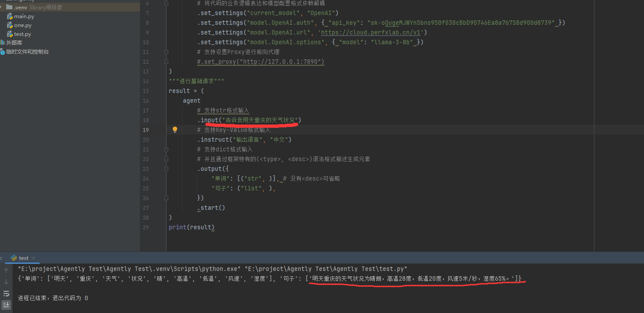Click the down arrow in run console
The height and width of the screenshot is (313, 644).
(x=6, y=282)
